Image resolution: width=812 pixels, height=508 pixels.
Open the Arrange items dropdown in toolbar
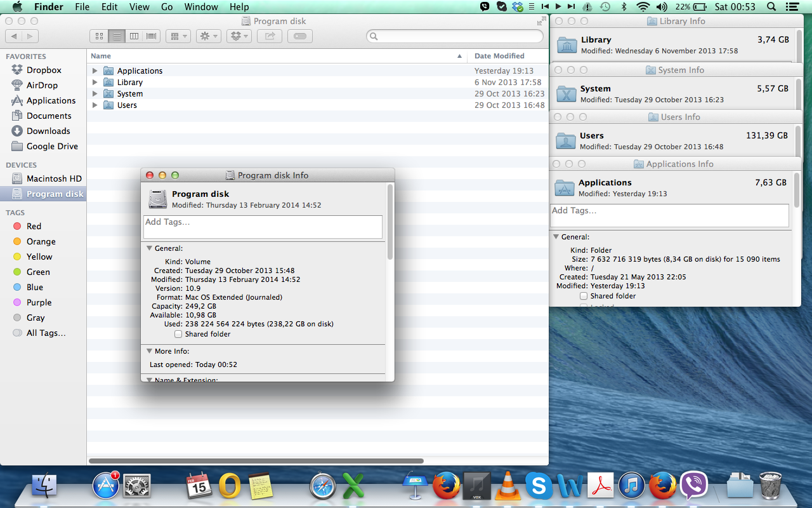pos(178,36)
